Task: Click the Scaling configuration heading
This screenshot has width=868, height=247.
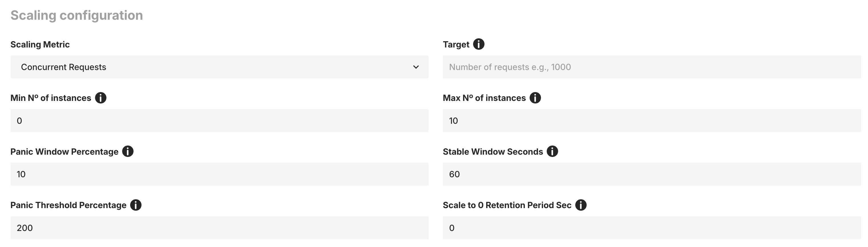Action: [x=76, y=15]
